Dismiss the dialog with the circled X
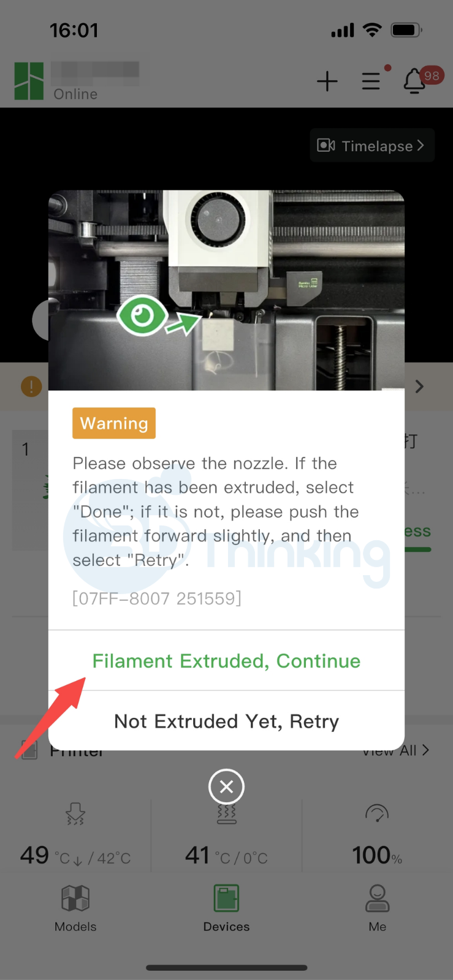The height and width of the screenshot is (980, 453). [x=226, y=786]
